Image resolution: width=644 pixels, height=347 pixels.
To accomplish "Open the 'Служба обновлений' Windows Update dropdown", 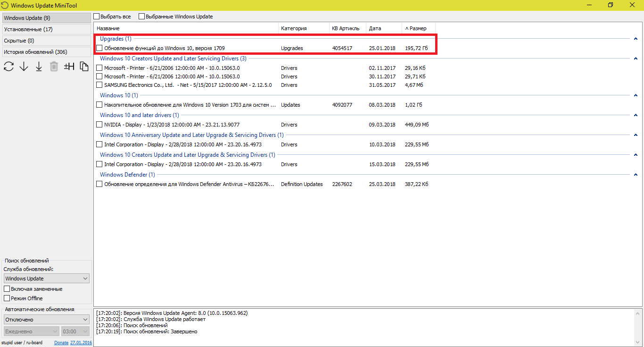I will (46, 279).
